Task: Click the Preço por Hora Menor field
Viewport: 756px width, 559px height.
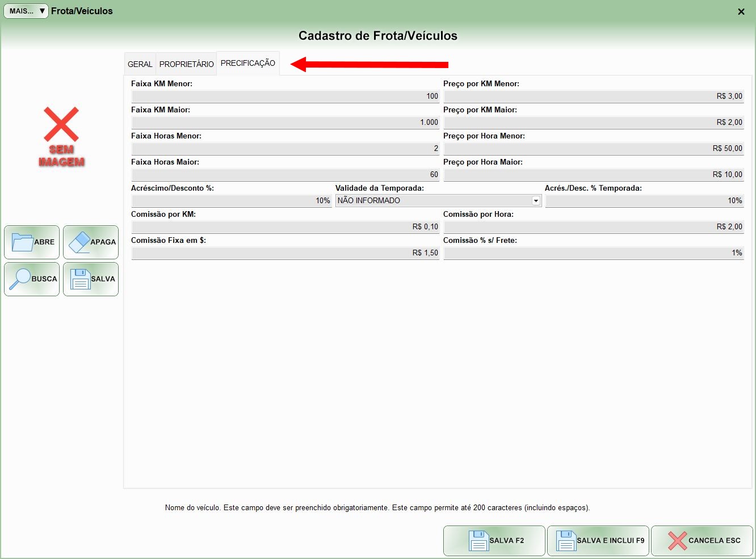Action: coord(593,149)
